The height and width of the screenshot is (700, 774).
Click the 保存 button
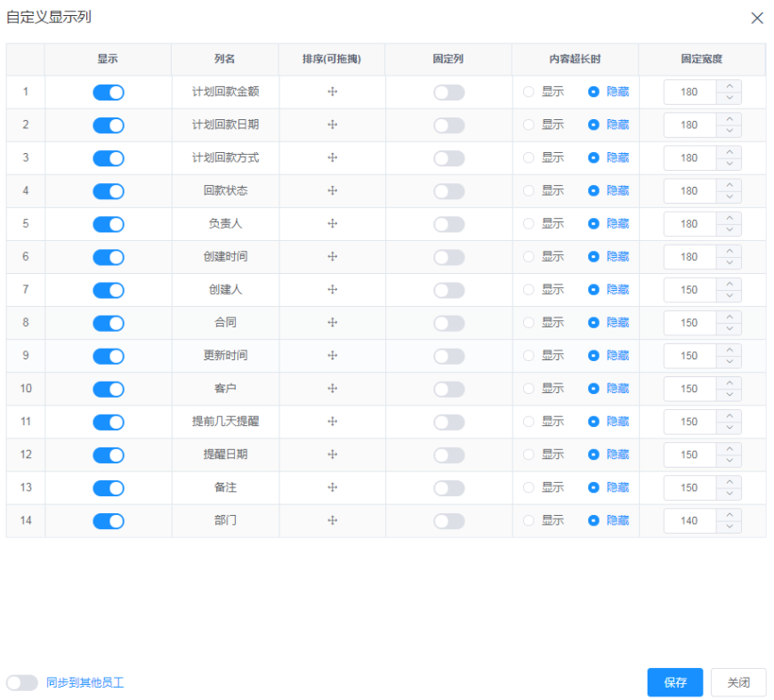pyautogui.click(x=674, y=682)
